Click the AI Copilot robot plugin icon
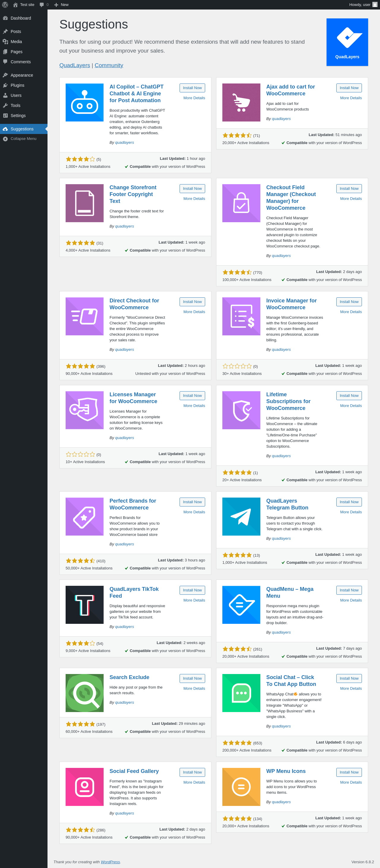Viewport: 380px width, 868px height. 85,102
